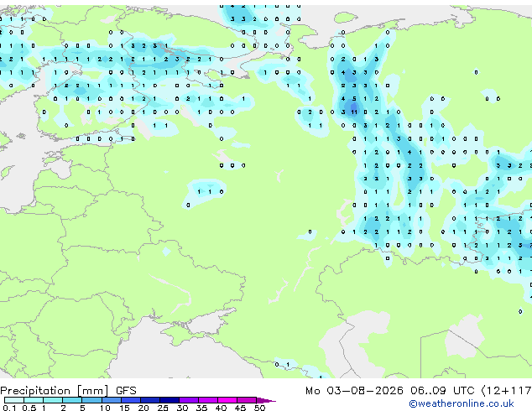Click the weatheronline.co.uk copyright link

coord(462,403)
